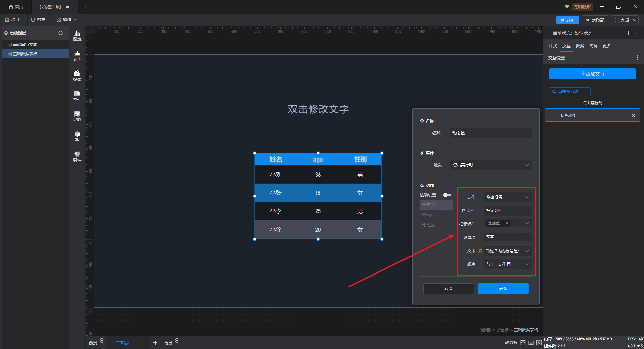Expand the 预览 preview dropdown arrow
This screenshot has height=349, width=644.
tap(635, 20)
